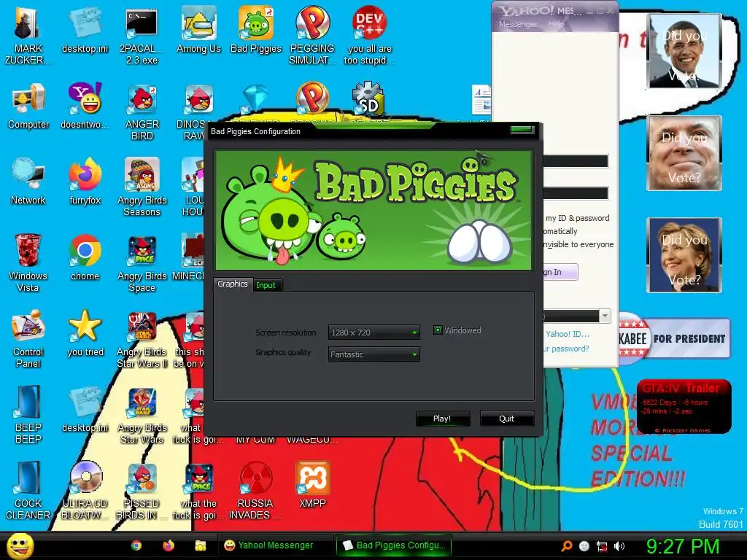Launch the chome desktop shortcut

click(x=85, y=257)
